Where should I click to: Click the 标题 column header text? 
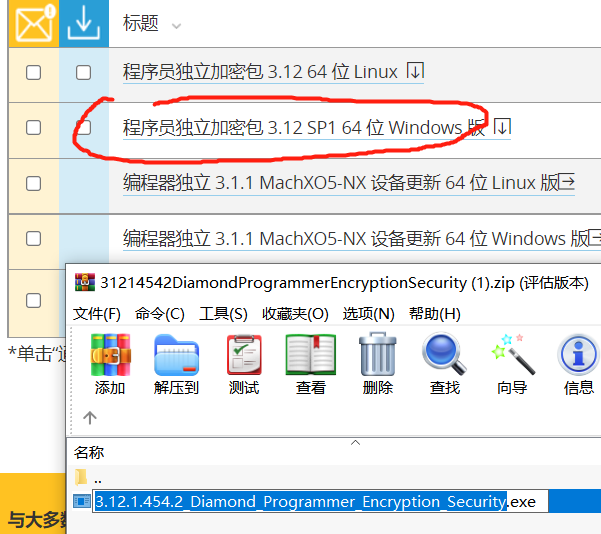(x=140, y=23)
